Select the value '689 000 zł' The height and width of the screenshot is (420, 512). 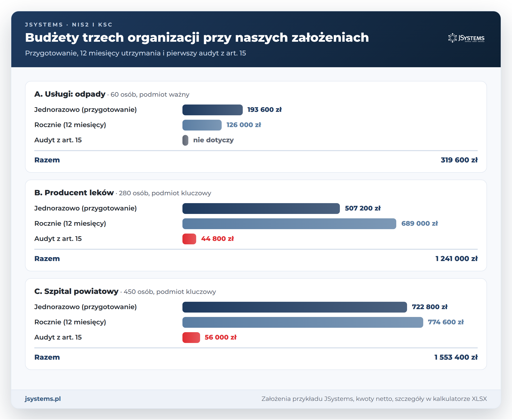click(420, 223)
